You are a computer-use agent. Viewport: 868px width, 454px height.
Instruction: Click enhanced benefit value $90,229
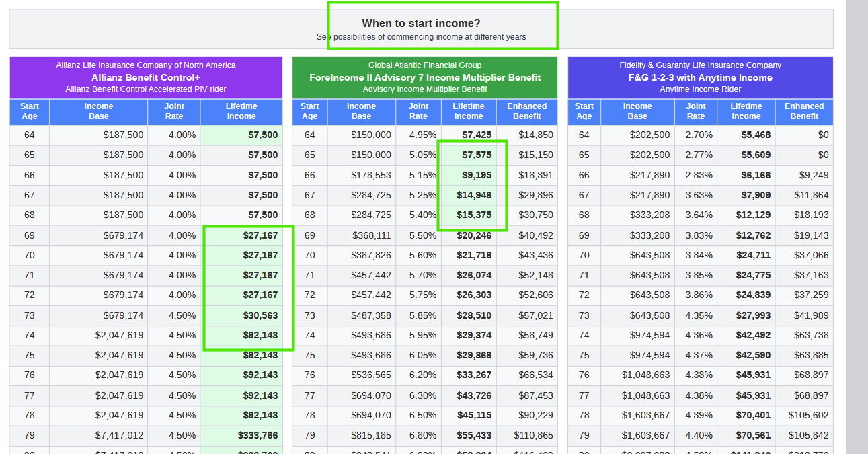coord(536,415)
